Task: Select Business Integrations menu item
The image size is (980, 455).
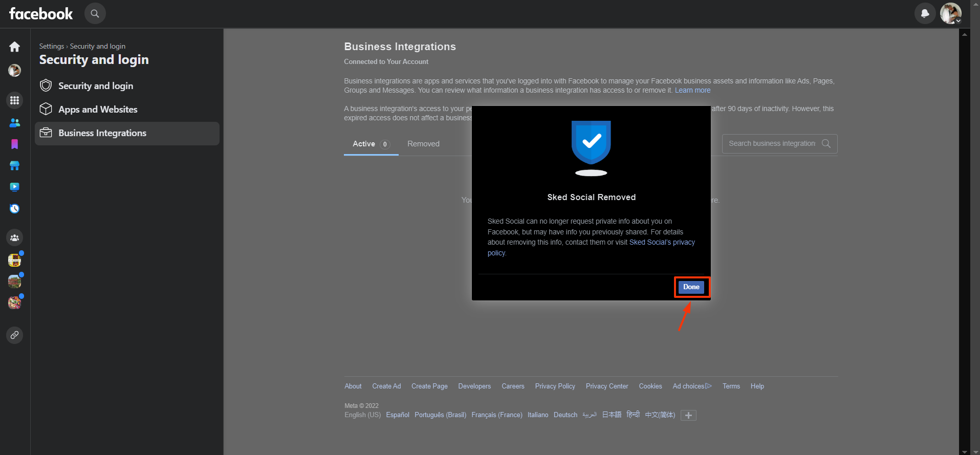Action: tap(127, 133)
